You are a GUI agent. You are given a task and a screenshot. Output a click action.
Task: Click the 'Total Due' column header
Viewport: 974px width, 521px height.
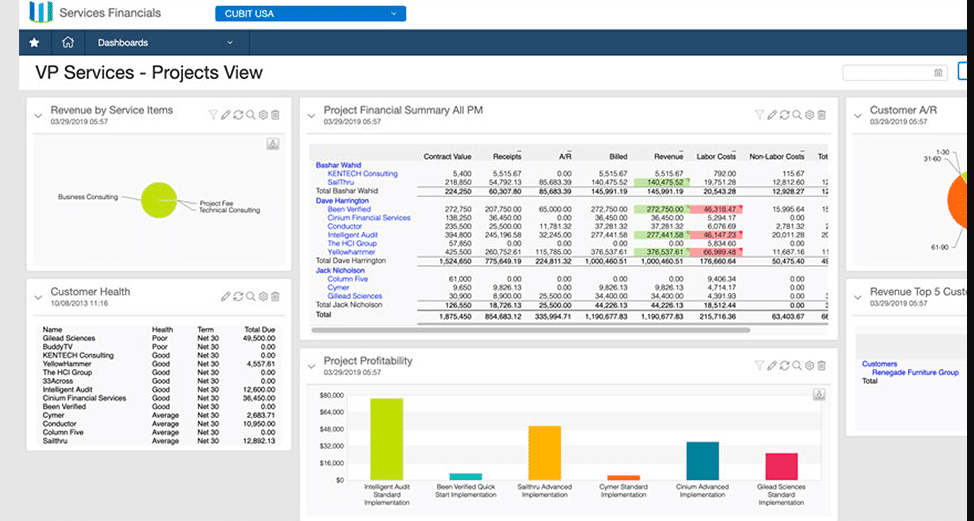tap(260, 330)
